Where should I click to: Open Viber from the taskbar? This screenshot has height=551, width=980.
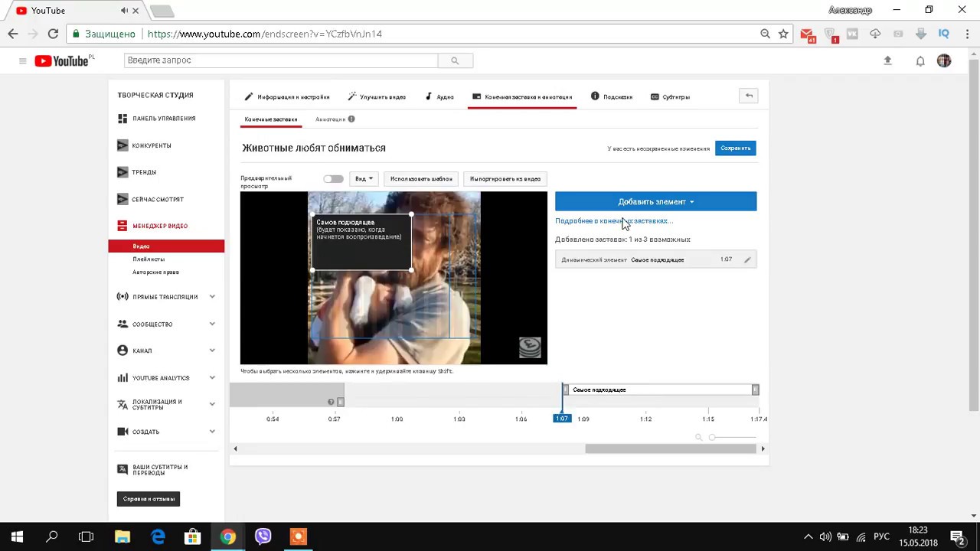click(x=263, y=536)
